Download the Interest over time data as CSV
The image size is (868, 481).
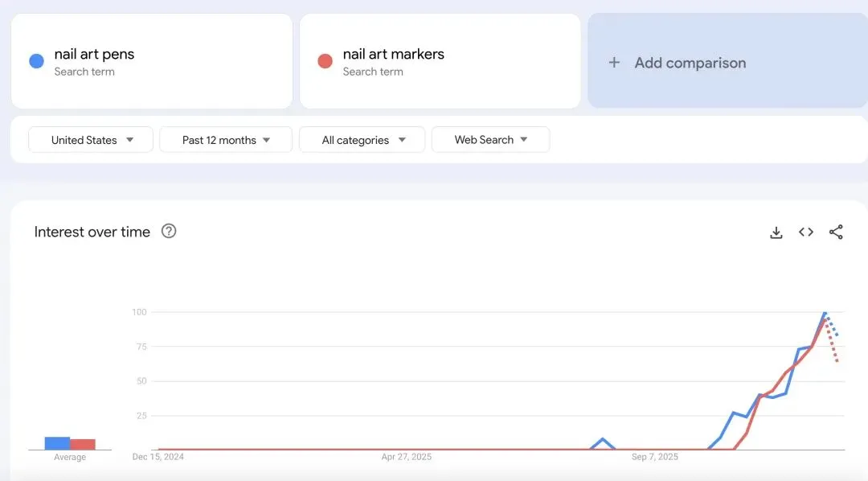776,232
